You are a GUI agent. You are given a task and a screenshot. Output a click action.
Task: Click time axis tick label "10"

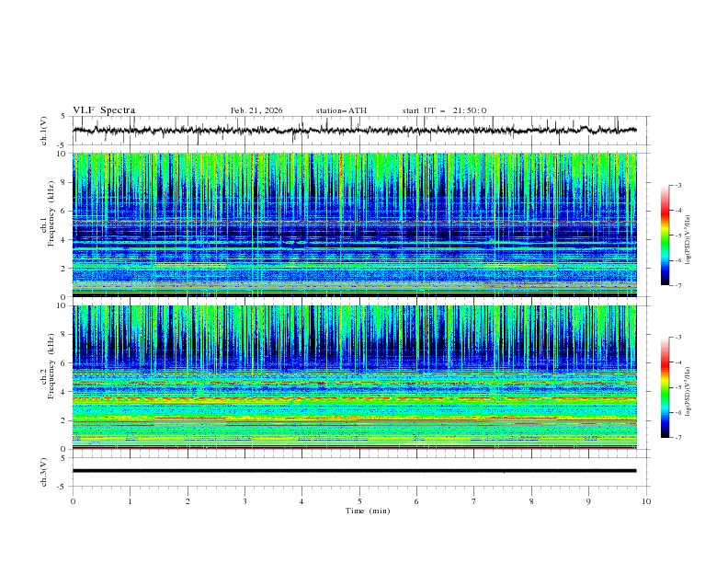(x=646, y=501)
